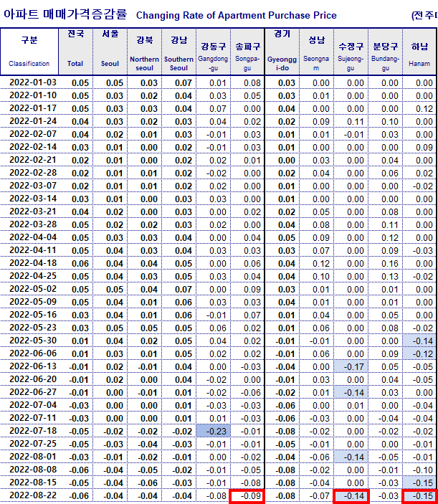Click Sujeong-gu value -0.14 on 2022-06-27
Screen dimensions: 438x504
[x=351, y=392]
